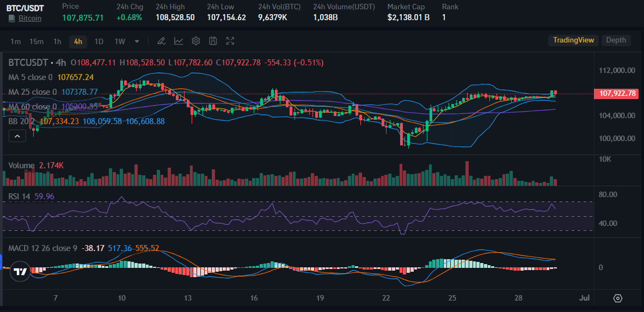Select the 1D interval

click(x=99, y=41)
